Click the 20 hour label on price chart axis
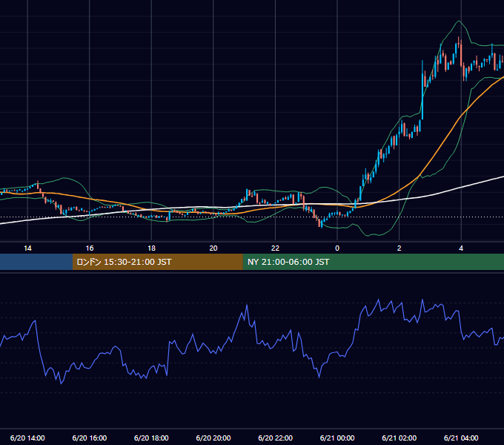 point(213,248)
